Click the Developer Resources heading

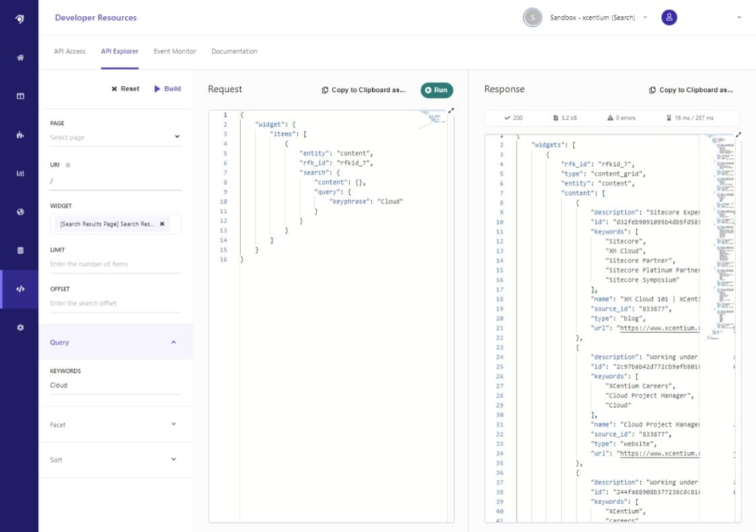click(96, 18)
